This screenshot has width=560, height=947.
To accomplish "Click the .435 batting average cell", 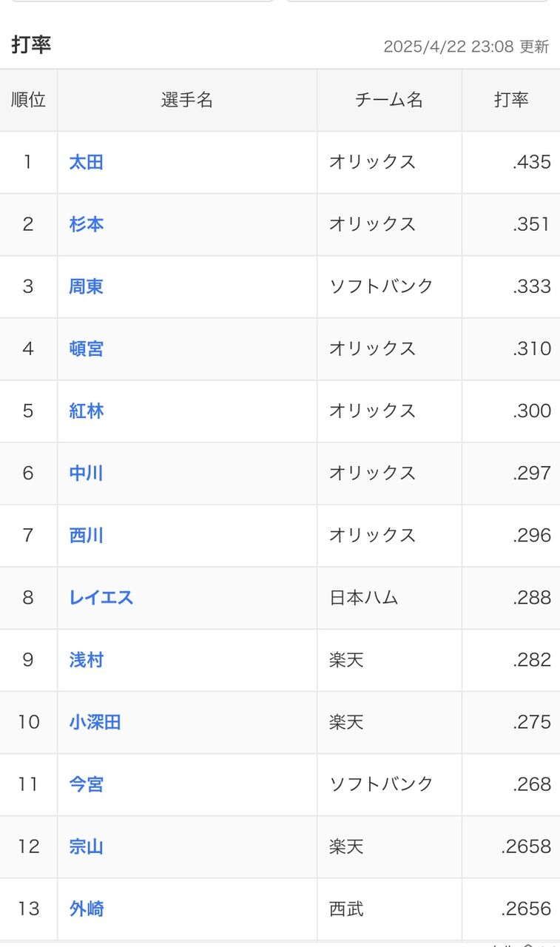I will click(511, 162).
